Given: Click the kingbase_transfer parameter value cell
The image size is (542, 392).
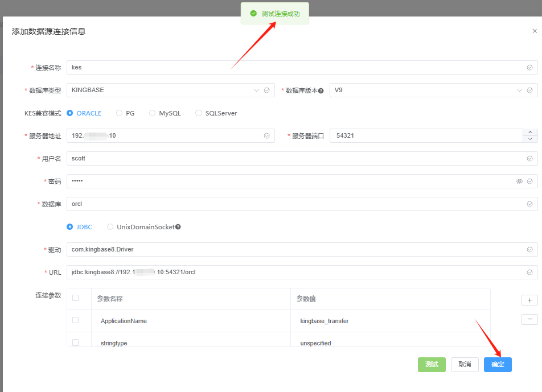Looking at the screenshot, I should pos(391,321).
